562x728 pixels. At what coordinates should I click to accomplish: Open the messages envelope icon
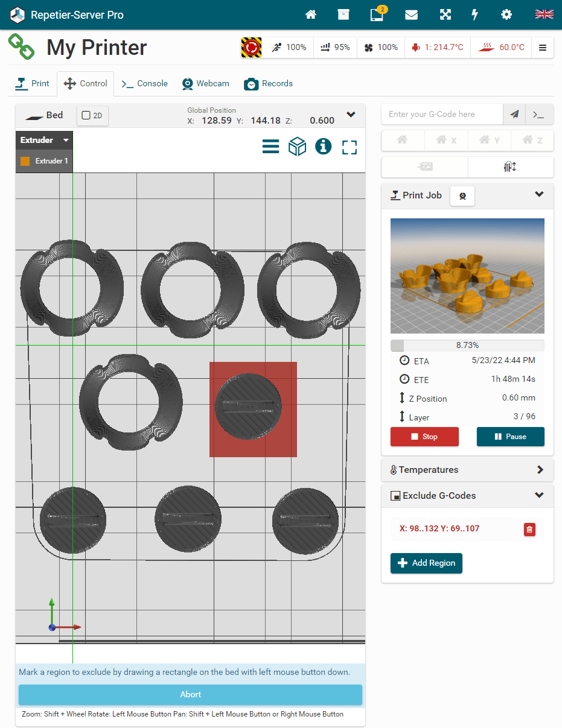(x=411, y=14)
